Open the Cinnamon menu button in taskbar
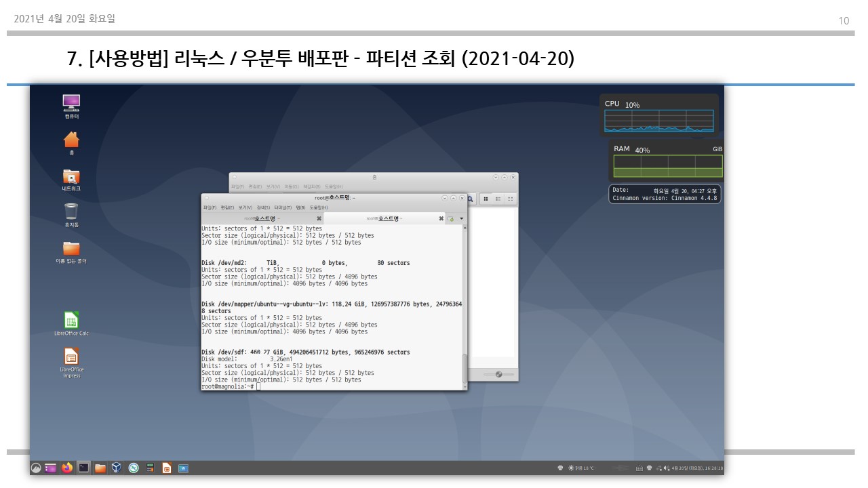Viewport: 868px width, 488px height. click(36, 468)
